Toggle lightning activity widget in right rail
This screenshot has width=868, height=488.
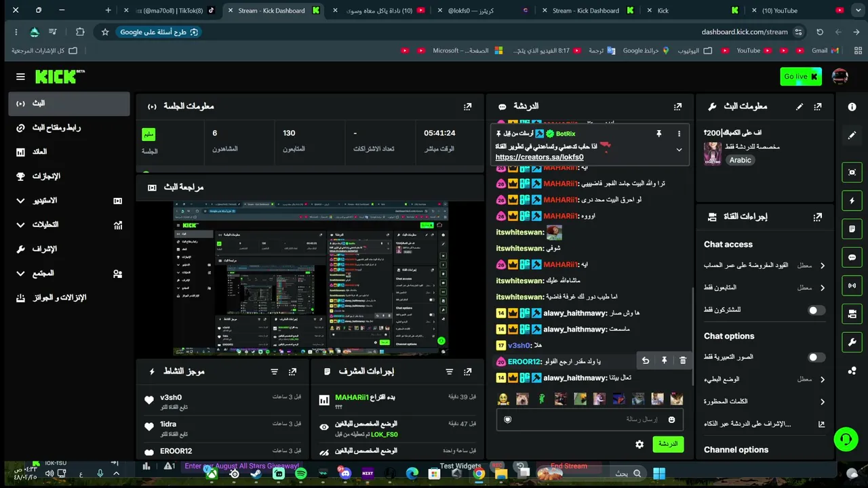(852, 201)
